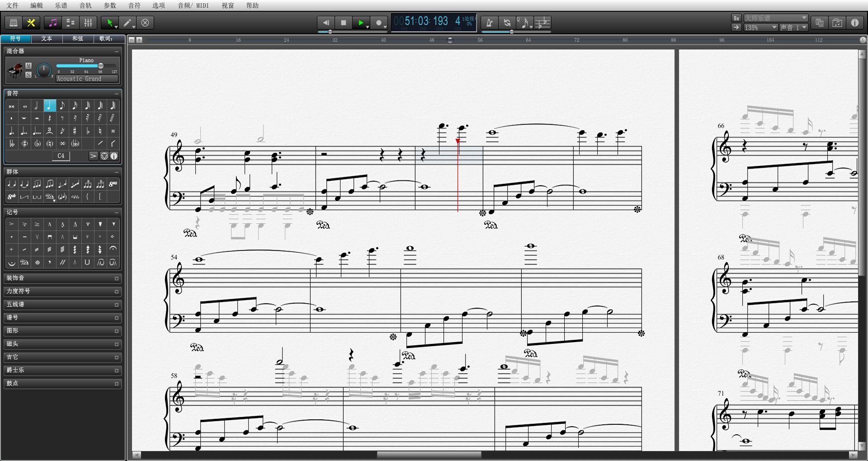This screenshot has width=868, height=461.
Task: Expand the 装饰音 panel
Action: (117, 278)
